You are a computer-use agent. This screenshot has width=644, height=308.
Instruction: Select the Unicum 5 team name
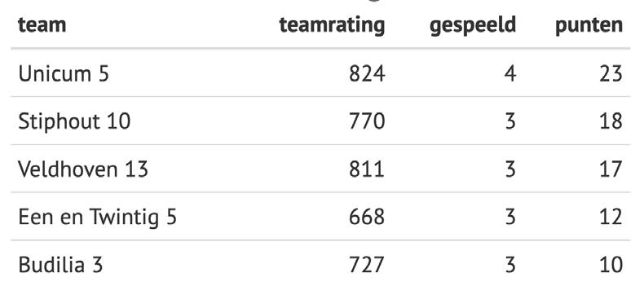[x=64, y=74]
